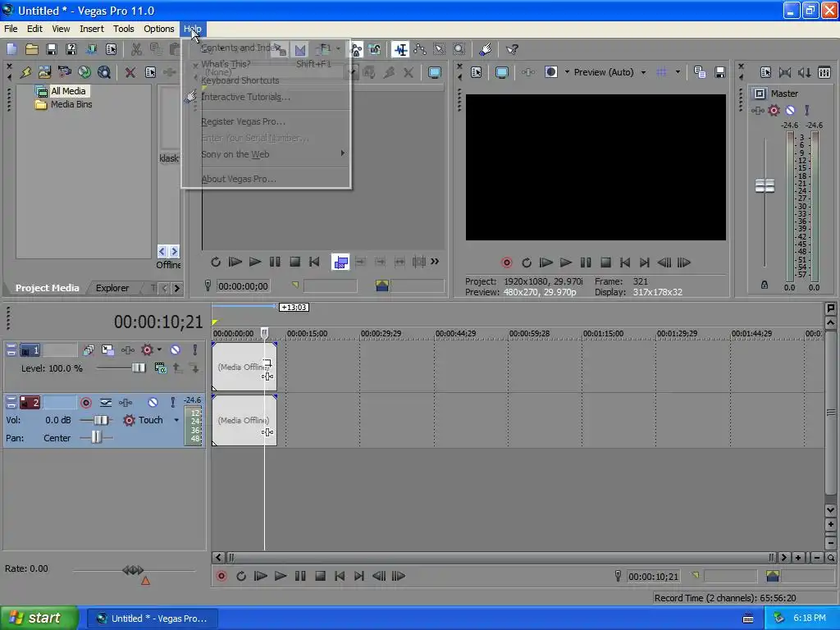This screenshot has width=840, height=630.
Task: Select Register Vegas Pro menu entry
Action: (266, 121)
